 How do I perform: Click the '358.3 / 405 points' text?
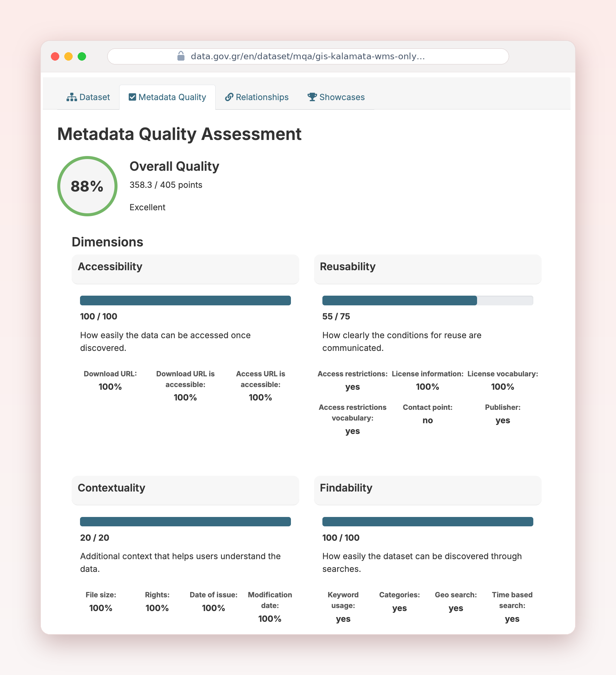pos(166,185)
